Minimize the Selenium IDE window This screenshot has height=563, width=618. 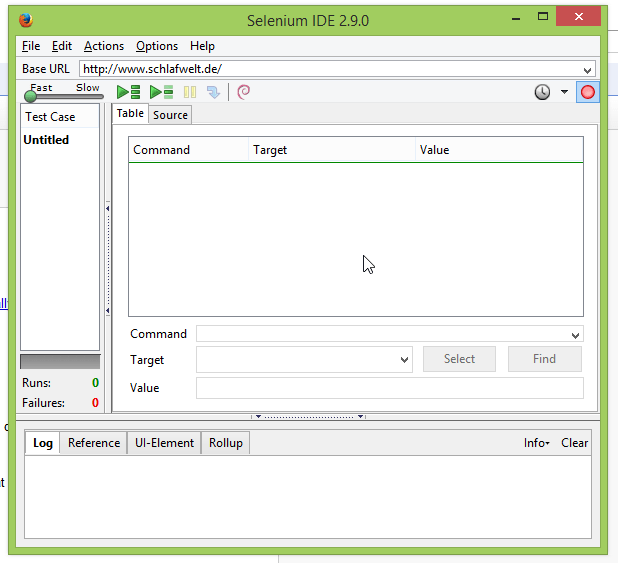click(516, 18)
